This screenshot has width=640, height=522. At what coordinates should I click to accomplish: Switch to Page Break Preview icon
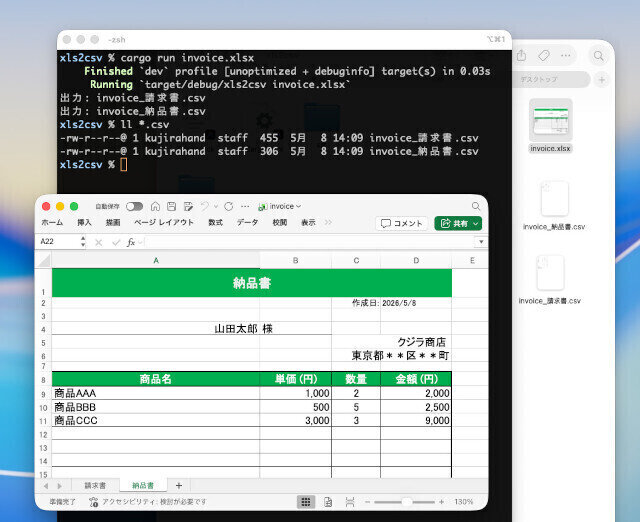[x=350, y=502]
